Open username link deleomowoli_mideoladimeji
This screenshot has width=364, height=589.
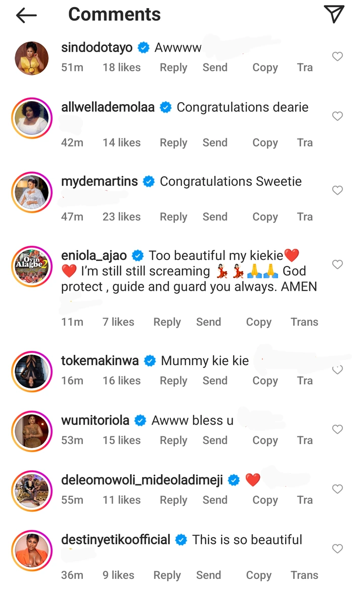click(x=142, y=480)
